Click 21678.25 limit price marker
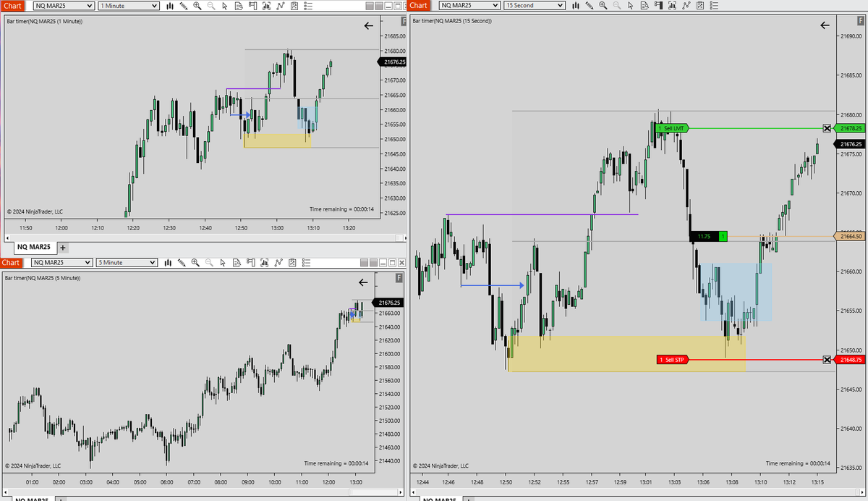The image size is (868, 501). pyautogui.click(x=851, y=128)
